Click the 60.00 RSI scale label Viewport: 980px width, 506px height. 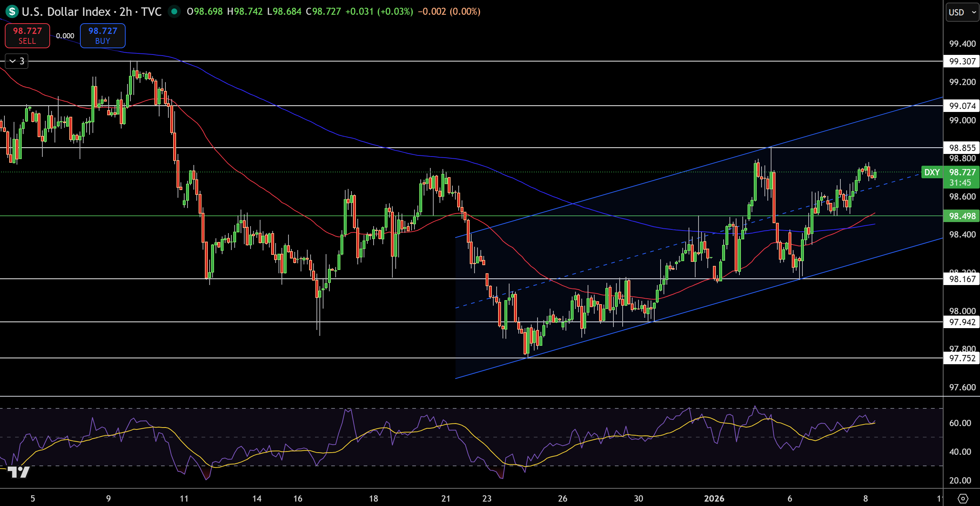pos(960,423)
